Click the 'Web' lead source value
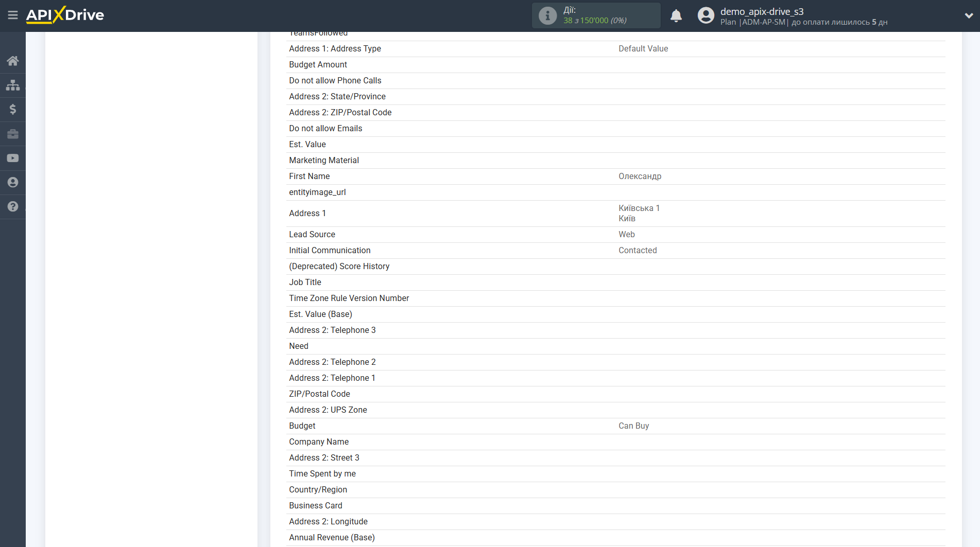This screenshot has width=980, height=547. (627, 235)
